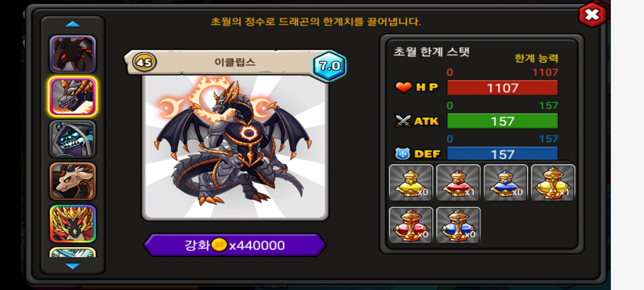
Task: Choose the black red-eyed dragon portrait
Action: (x=73, y=54)
